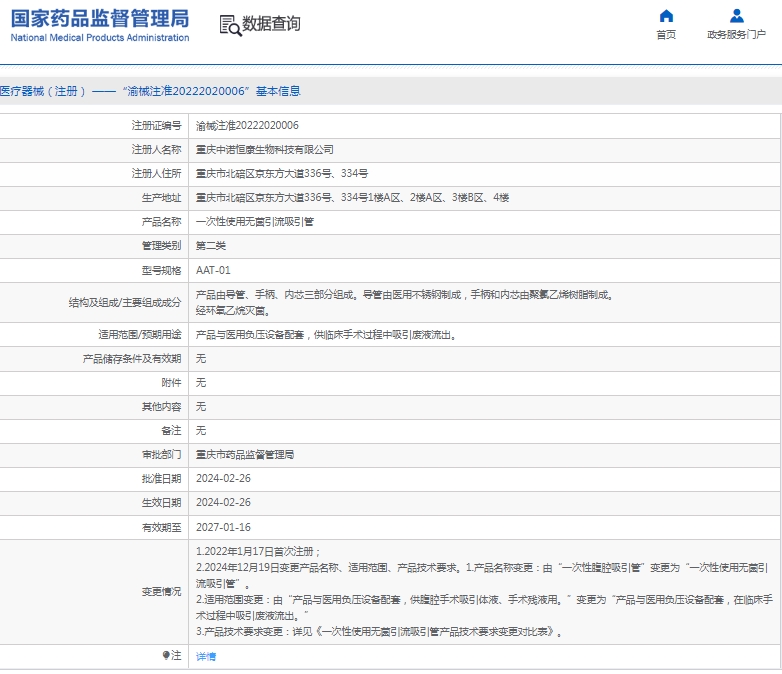This screenshot has height=674, width=782.
Task: Click the 注册人住所 field label
Action: pos(156,174)
